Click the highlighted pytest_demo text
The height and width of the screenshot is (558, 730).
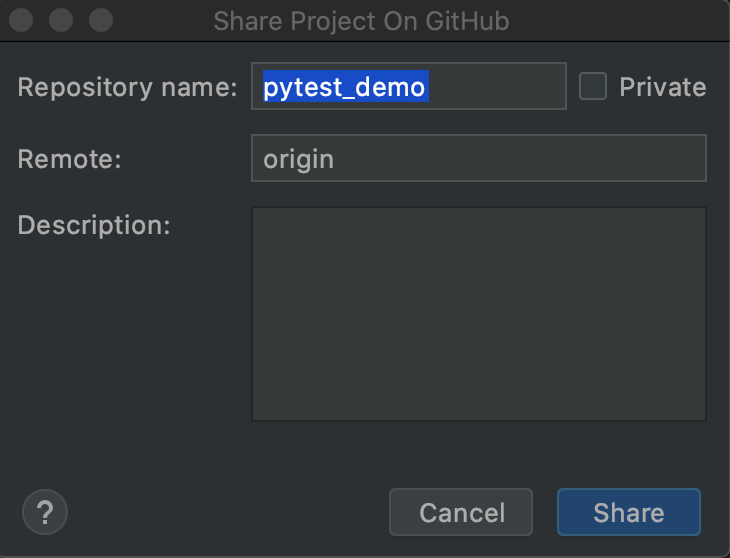345,87
